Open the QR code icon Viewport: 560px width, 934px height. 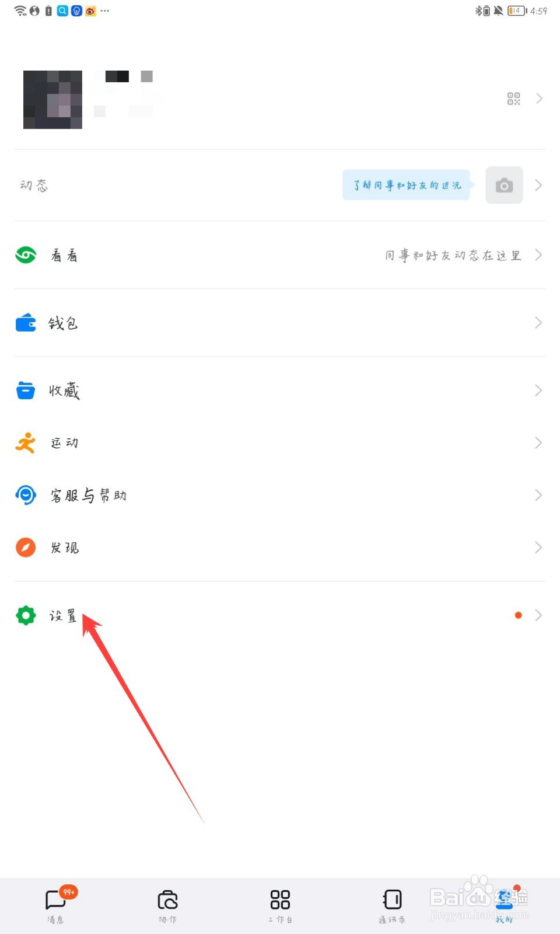(513, 99)
